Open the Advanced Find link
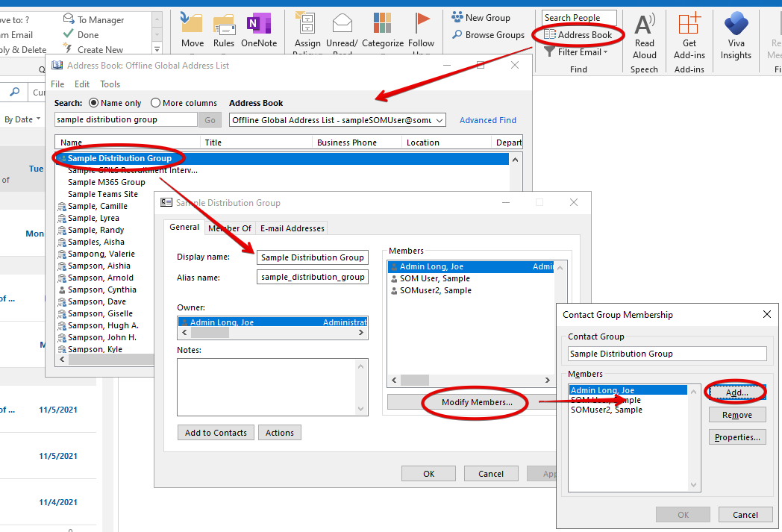782x532 pixels. point(487,120)
